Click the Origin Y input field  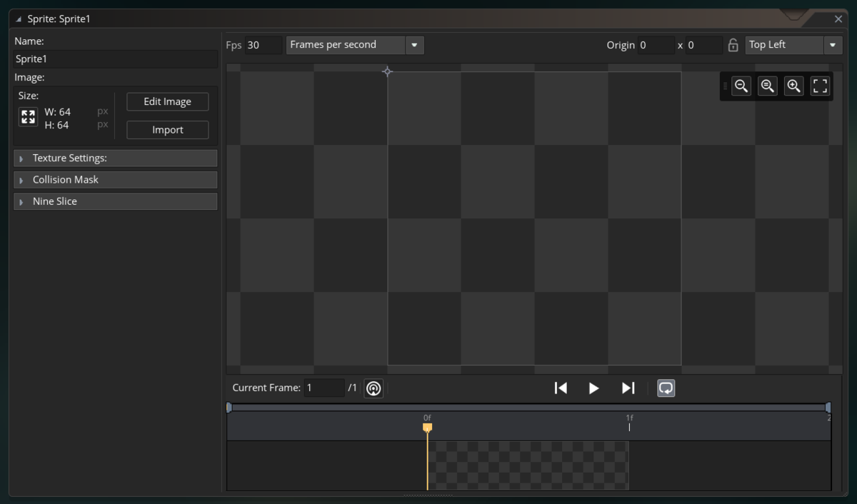point(704,45)
